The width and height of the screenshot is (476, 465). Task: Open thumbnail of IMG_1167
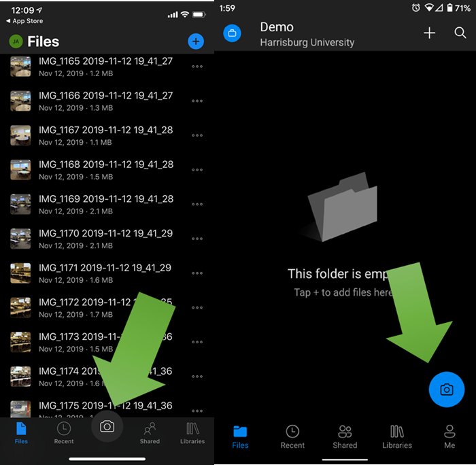(20, 135)
